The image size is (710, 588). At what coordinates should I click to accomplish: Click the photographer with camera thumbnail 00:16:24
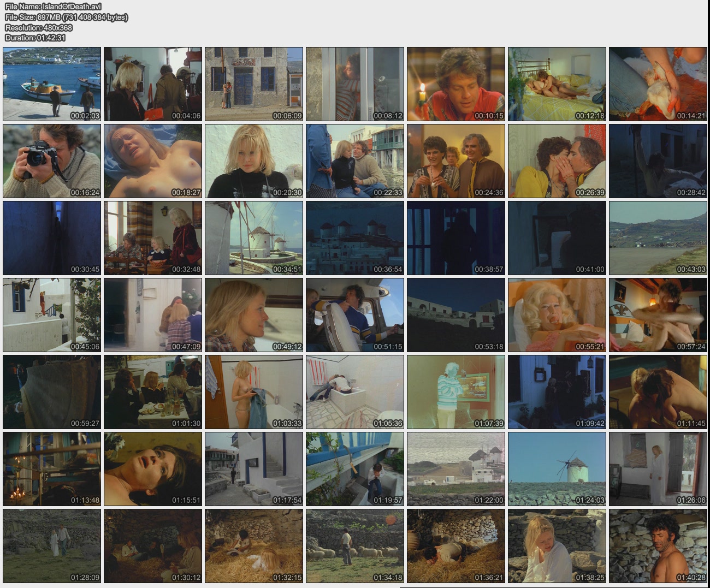point(52,161)
